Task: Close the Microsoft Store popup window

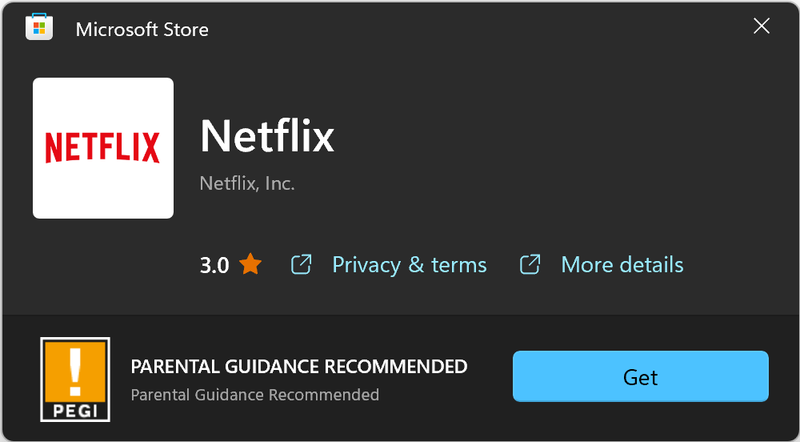Action: tap(761, 27)
